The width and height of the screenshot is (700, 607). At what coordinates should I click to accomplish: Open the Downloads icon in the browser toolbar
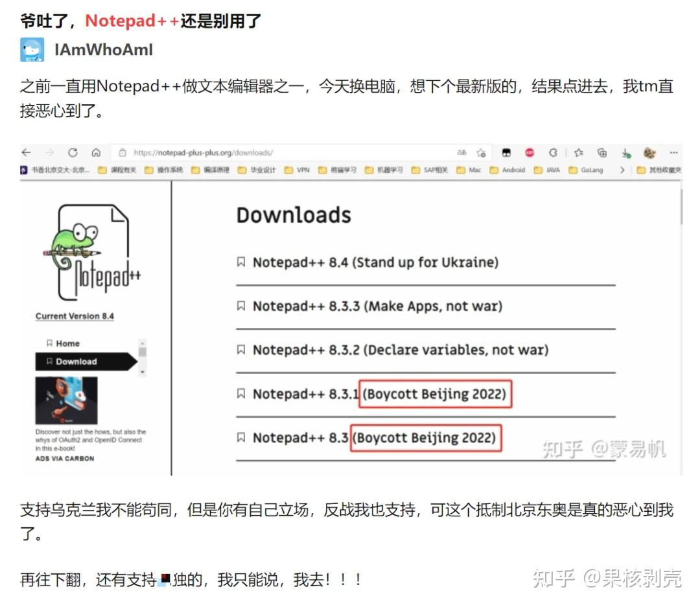[x=625, y=153]
